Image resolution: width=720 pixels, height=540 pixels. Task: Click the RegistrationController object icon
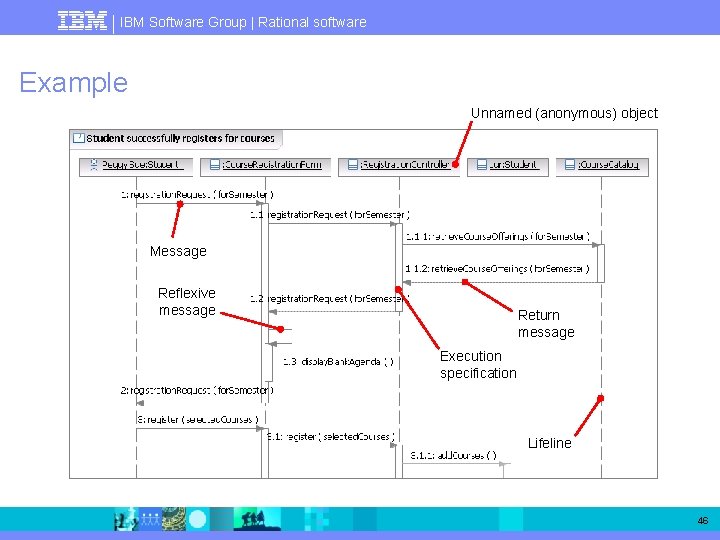[353, 165]
